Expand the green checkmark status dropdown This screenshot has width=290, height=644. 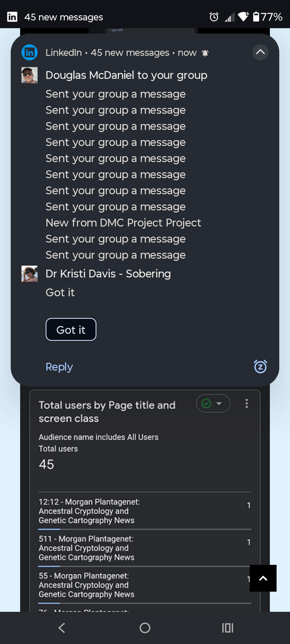click(x=213, y=403)
